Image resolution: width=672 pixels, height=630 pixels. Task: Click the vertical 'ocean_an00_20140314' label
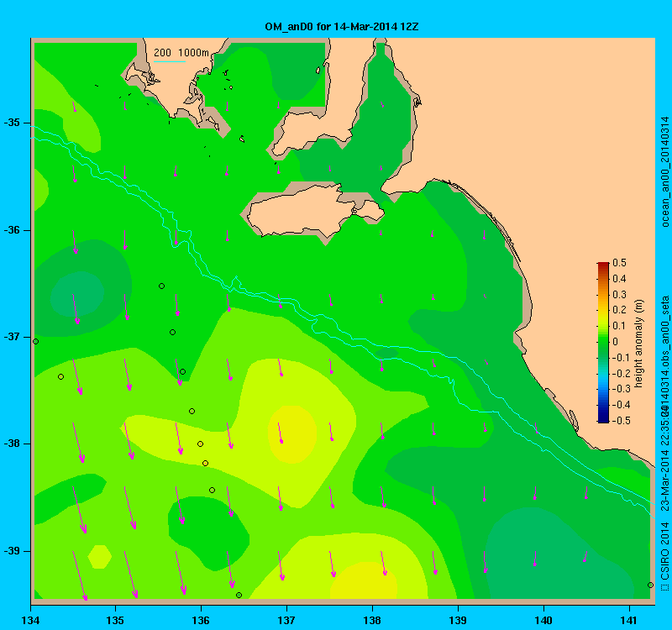pos(664,171)
